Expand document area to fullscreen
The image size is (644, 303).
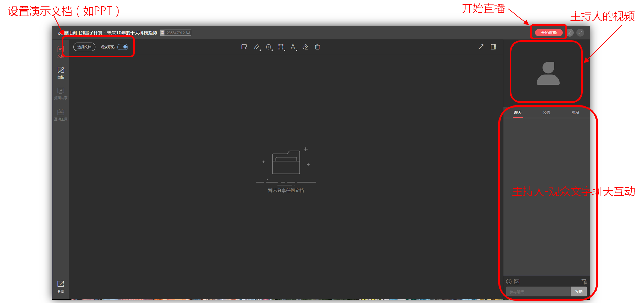tap(481, 47)
